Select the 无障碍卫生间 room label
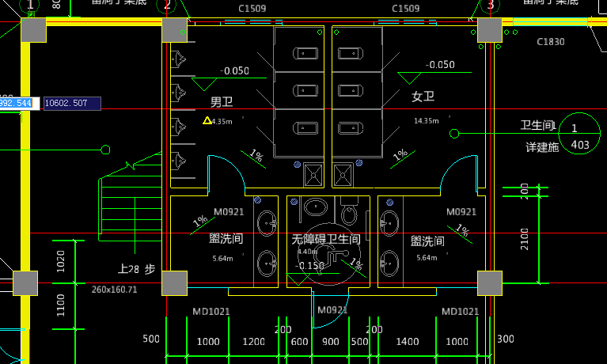 [x=325, y=239]
